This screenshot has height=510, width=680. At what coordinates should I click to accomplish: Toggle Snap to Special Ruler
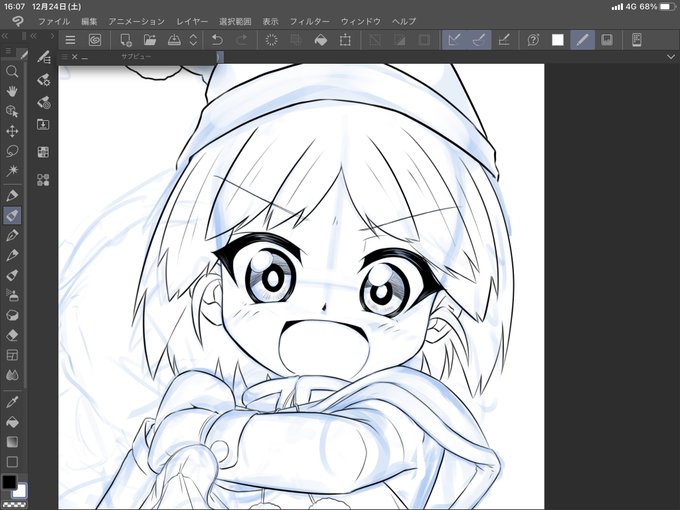[x=479, y=40]
